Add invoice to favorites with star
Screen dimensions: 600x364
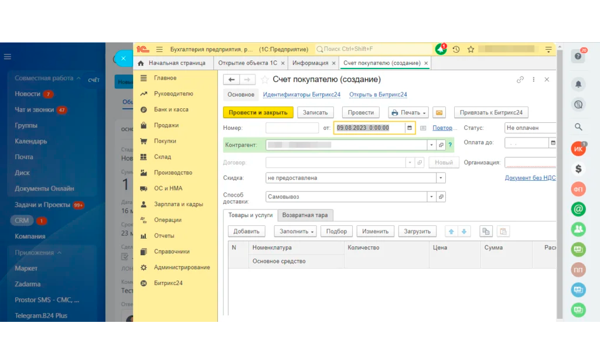[264, 80]
